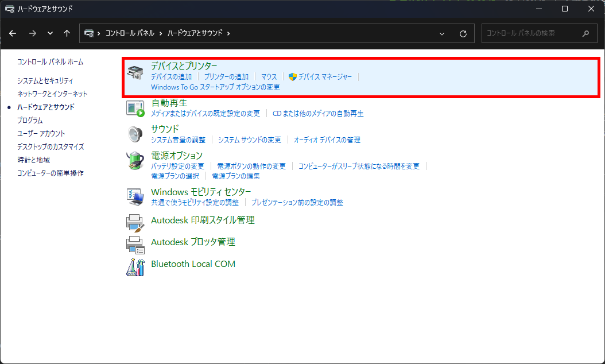605x364 pixels.
Task: Open the 自動再生 (AutoPlay) icon
Action: tap(135, 108)
